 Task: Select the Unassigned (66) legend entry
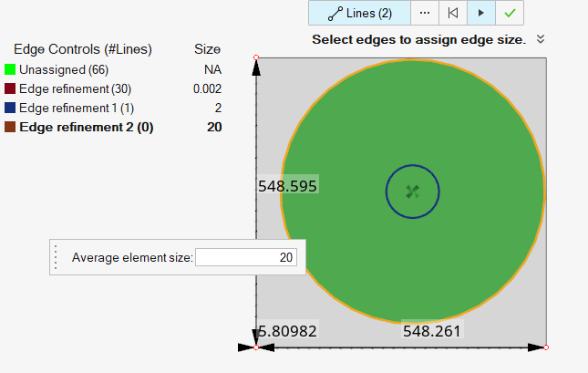coord(58,69)
